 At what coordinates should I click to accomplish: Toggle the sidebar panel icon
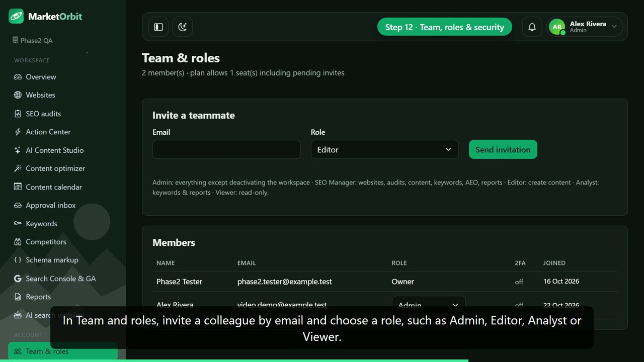pyautogui.click(x=158, y=27)
